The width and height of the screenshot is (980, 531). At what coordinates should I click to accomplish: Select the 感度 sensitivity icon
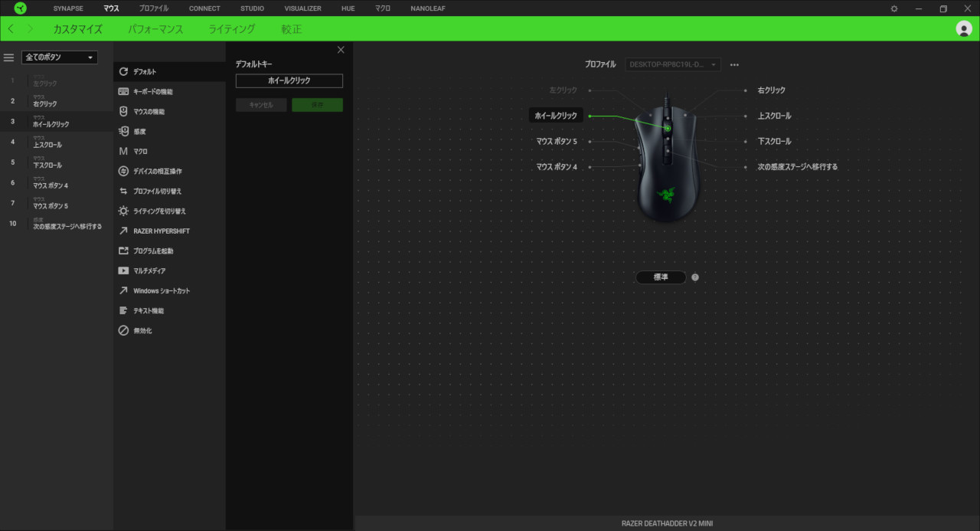click(123, 131)
